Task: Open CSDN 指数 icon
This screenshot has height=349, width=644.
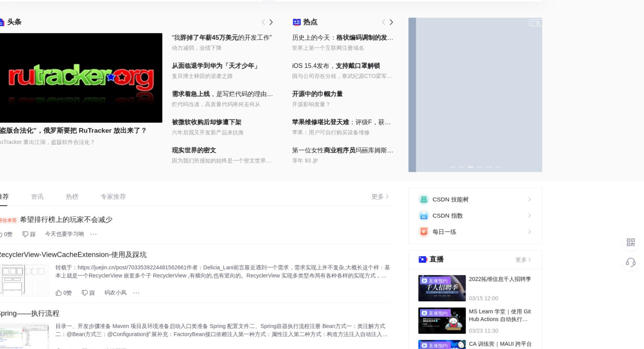Action: click(424, 215)
